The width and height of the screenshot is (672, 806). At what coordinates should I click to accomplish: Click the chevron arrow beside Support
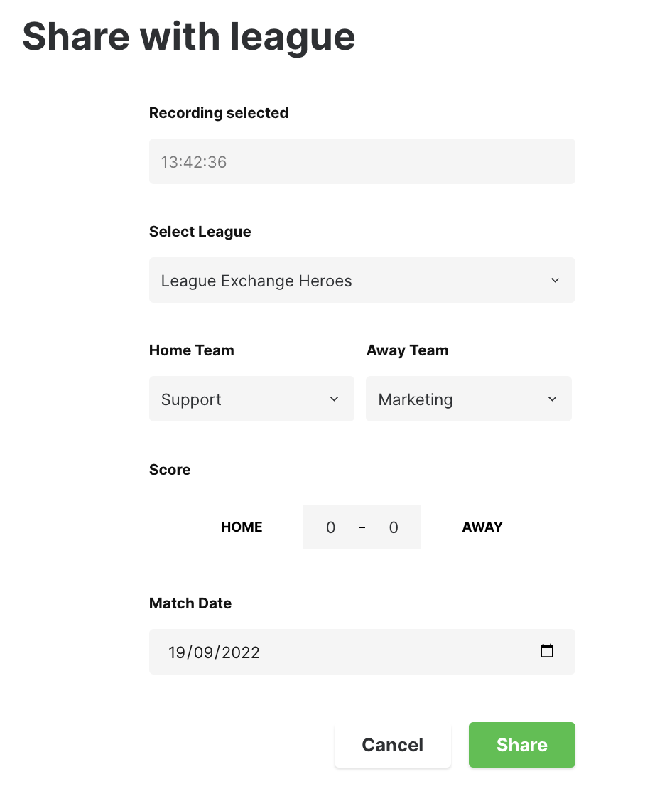[x=334, y=399]
